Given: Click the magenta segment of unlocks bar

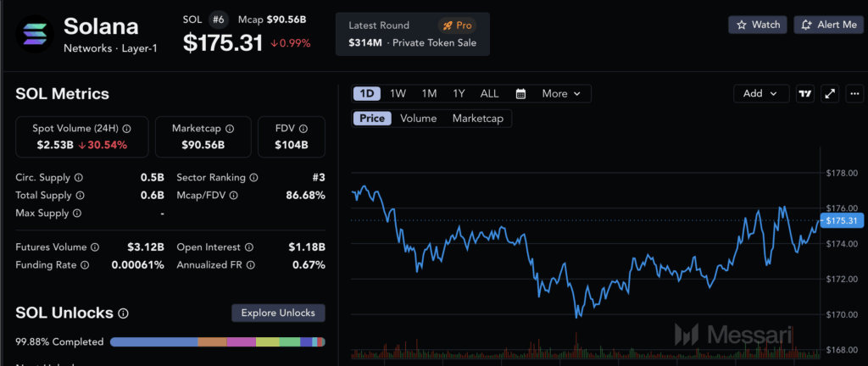Looking at the screenshot, I should [x=242, y=342].
